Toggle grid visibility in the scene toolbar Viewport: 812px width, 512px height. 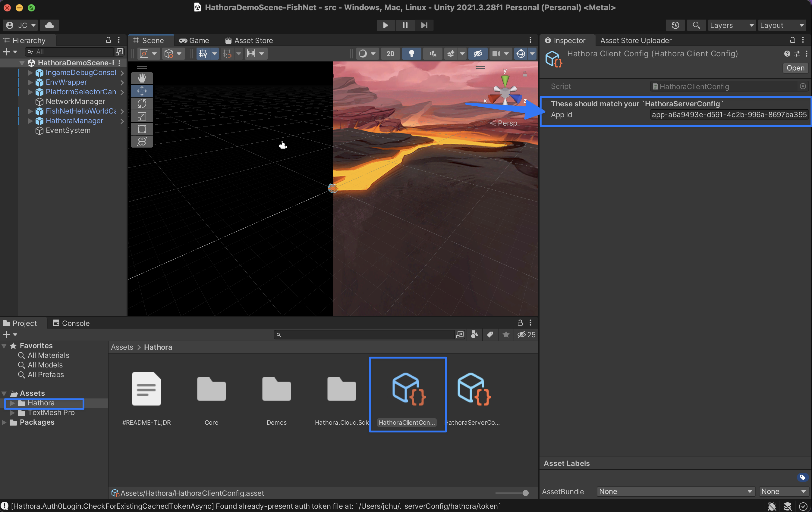tap(203, 54)
